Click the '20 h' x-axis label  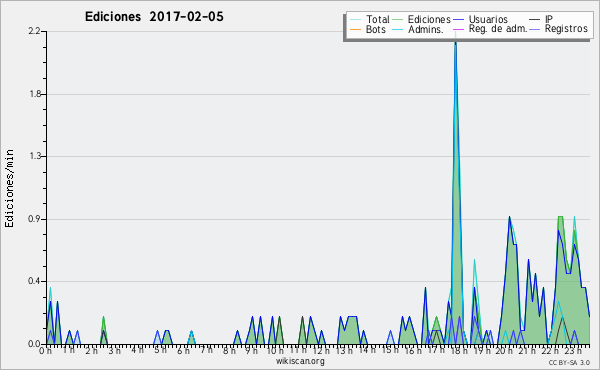coord(504,351)
